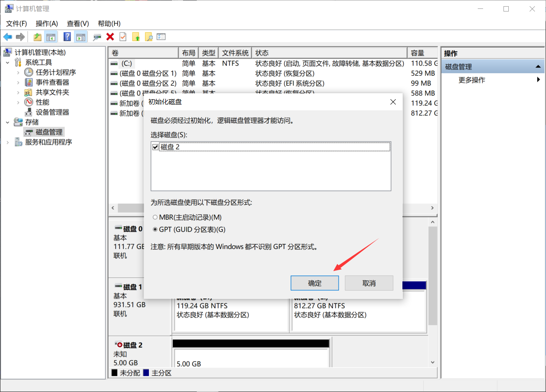This screenshot has width=546, height=392.
Task: Select 设备管理器 in the tree
Action: point(52,113)
